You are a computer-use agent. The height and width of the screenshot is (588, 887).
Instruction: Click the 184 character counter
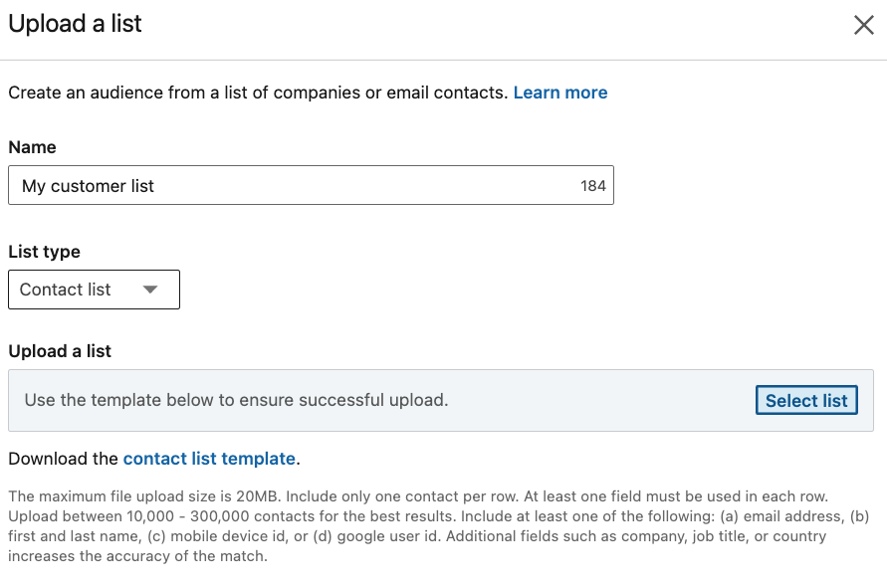point(593,186)
